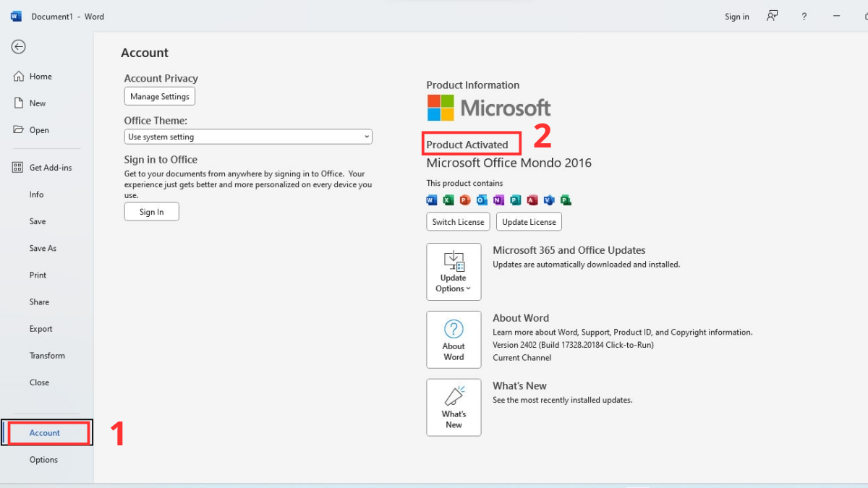Click the Microsoft logo in Product Information
868x488 pixels.
click(x=489, y=108)
